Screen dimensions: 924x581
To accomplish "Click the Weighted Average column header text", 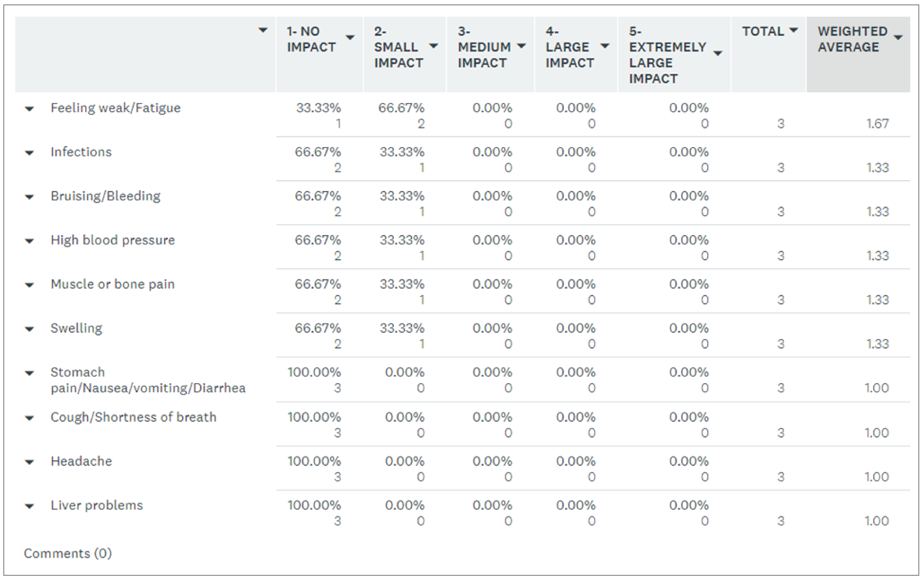I will [x=852, y=39].
